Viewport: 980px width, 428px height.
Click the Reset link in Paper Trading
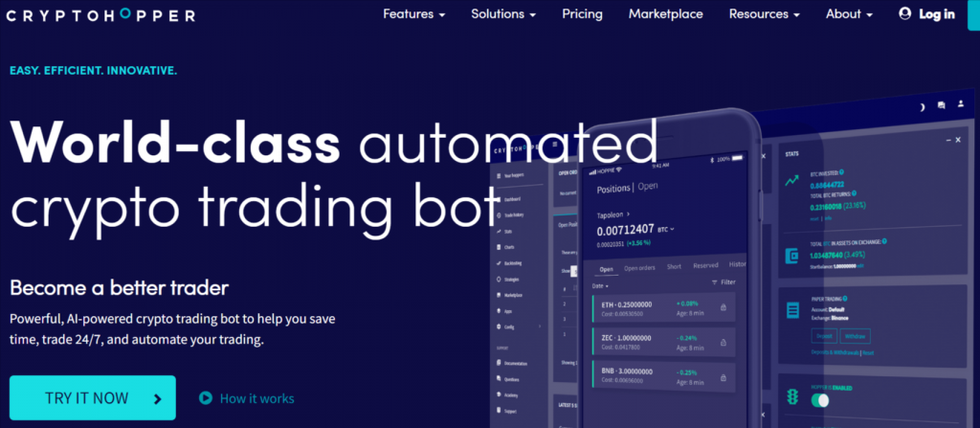click(x=868, y=353)
